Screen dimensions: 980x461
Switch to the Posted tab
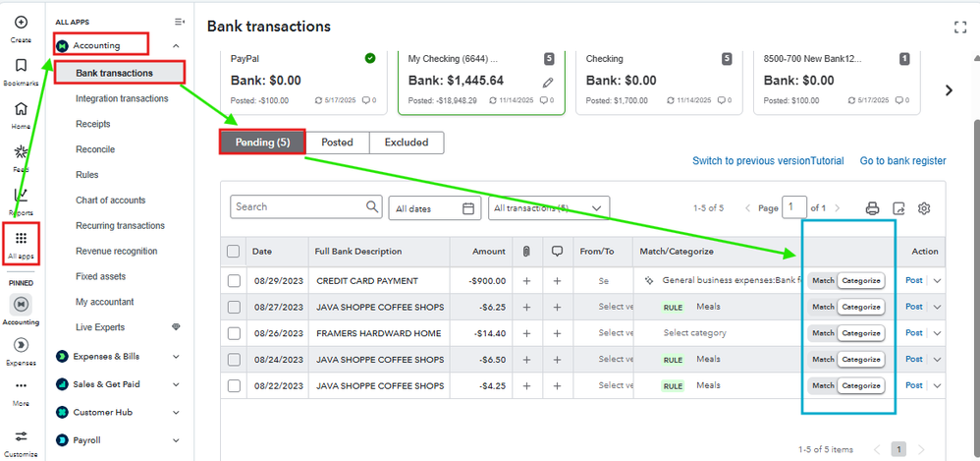[337, 143]
